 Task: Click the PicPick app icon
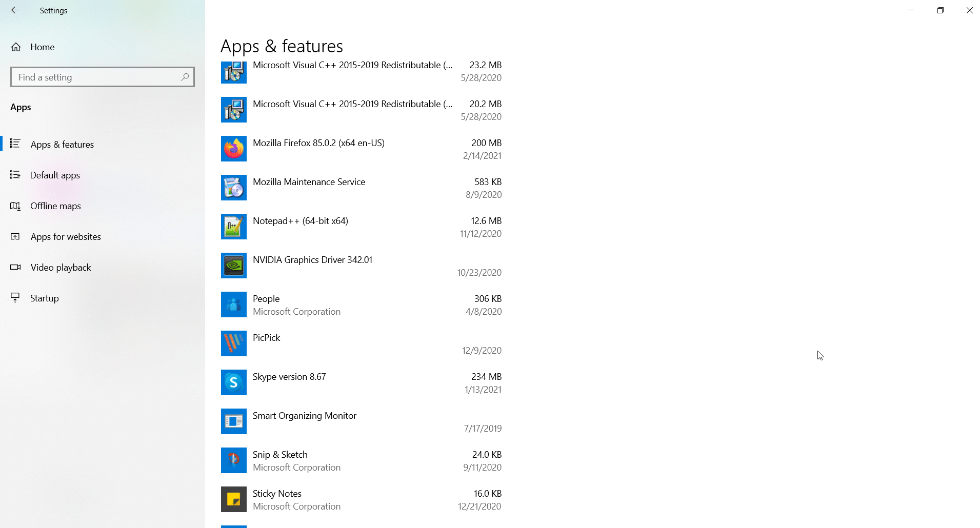233,343
